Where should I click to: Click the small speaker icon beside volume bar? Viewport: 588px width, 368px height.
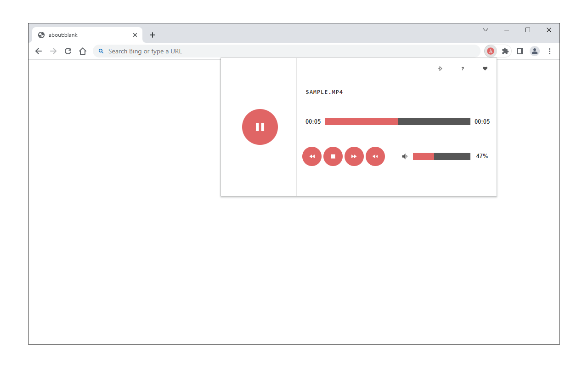click(405, 156)
